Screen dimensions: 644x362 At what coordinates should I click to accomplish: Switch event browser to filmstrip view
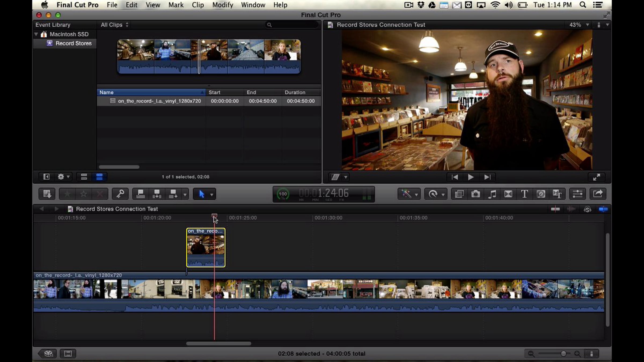point(84,177)
